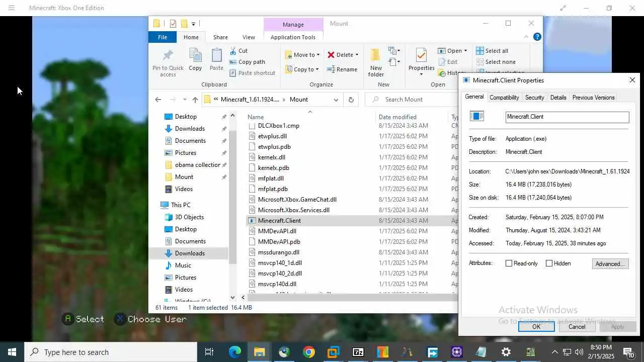Open Google Chrome from the taskbar

[x=309, y=352]
